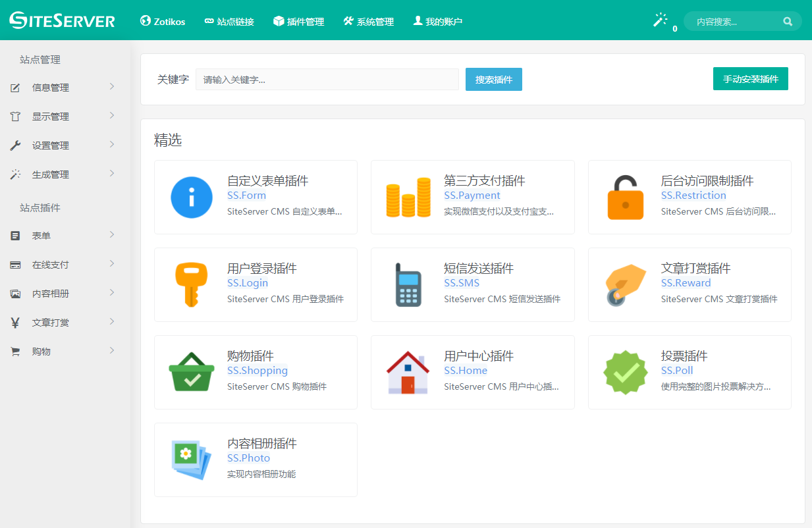Open the Zotikos site menu
The width and height of the screenshot is (812, 528).
click(x=163, y=21)
